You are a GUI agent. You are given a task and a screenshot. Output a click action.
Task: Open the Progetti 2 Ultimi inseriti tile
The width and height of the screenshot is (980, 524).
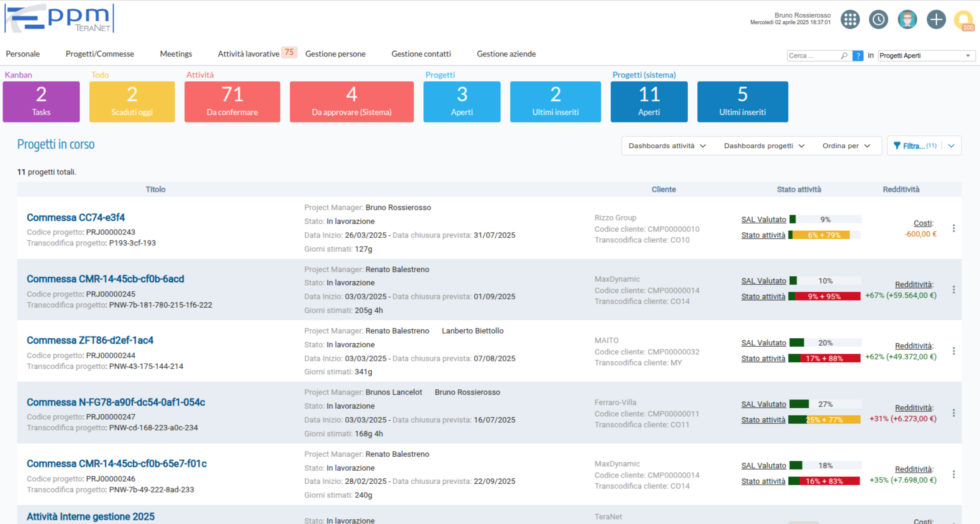click(555, 102)
